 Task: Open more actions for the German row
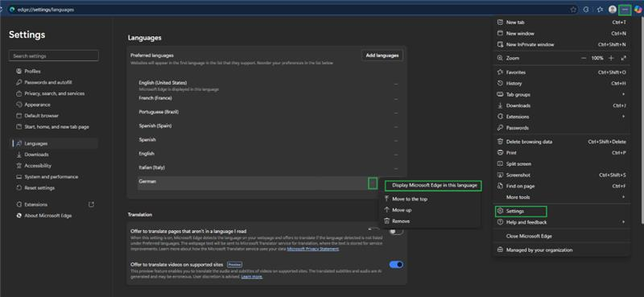tap(373, 184)
